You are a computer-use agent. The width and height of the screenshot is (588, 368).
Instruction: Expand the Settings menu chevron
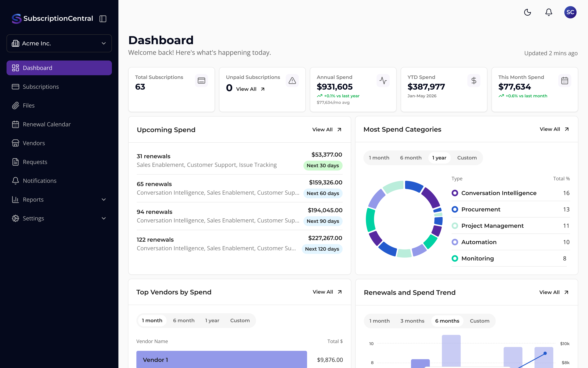tap(104, 218)
